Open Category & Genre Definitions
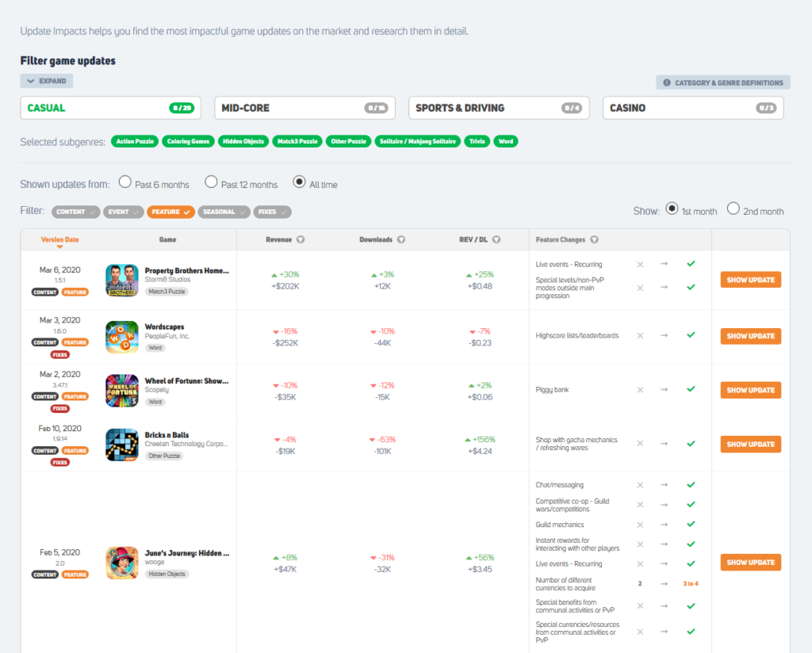Viewport: 812px width, 653px height. 722,82
